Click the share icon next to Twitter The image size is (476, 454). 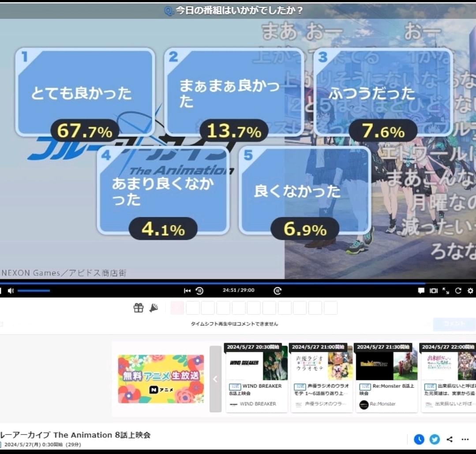450,439
